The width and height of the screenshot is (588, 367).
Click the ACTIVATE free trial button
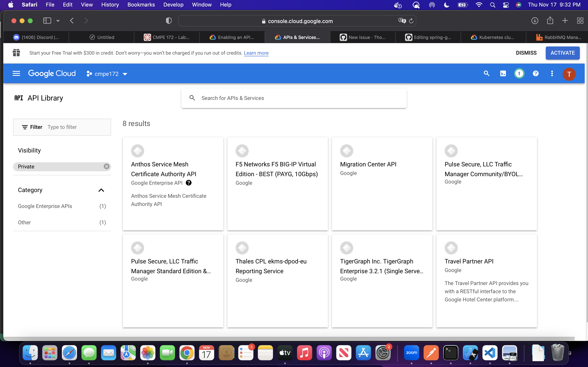[x=562, y=53]
